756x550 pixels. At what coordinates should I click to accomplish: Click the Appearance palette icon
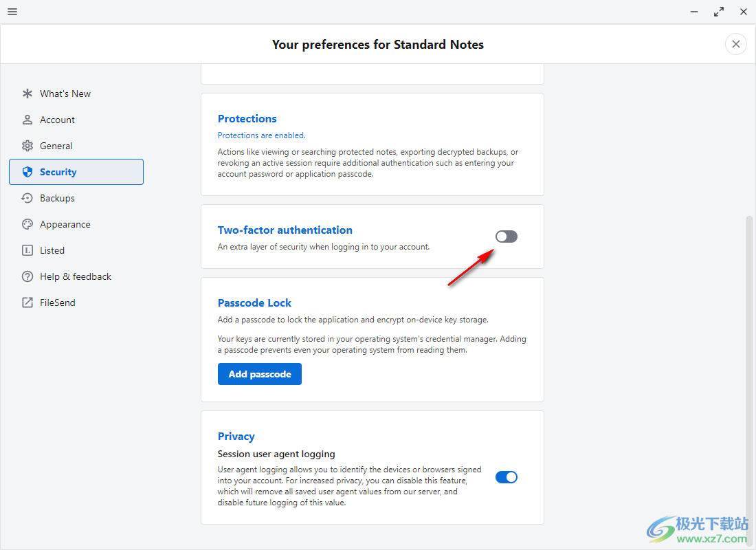pos(27,224)
